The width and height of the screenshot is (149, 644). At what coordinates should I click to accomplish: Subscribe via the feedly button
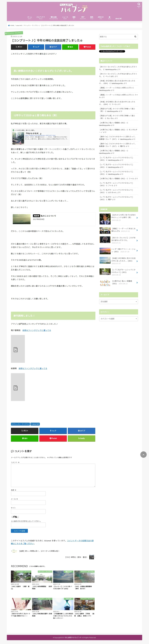pyautogui.click(x=81, y=438)
